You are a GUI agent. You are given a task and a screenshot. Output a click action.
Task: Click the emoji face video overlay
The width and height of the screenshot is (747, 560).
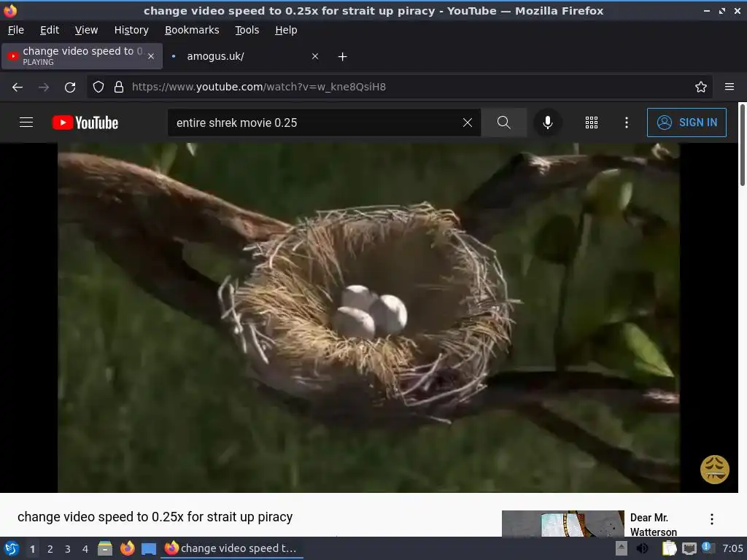pyautogui.click(x=714, y=470)
